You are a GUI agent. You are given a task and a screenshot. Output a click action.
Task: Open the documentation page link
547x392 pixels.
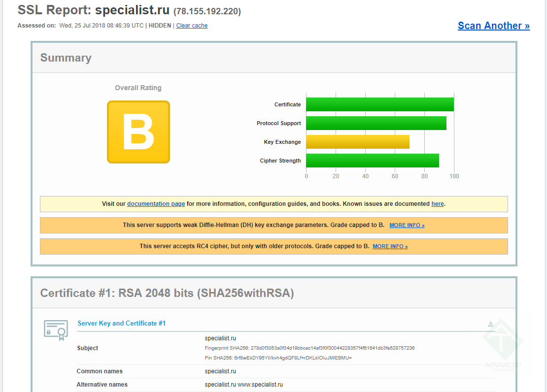coord(156,204)
